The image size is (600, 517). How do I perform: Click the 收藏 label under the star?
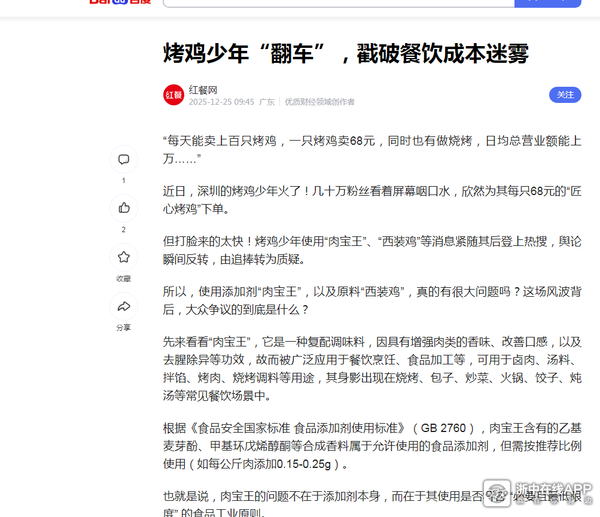123,279
